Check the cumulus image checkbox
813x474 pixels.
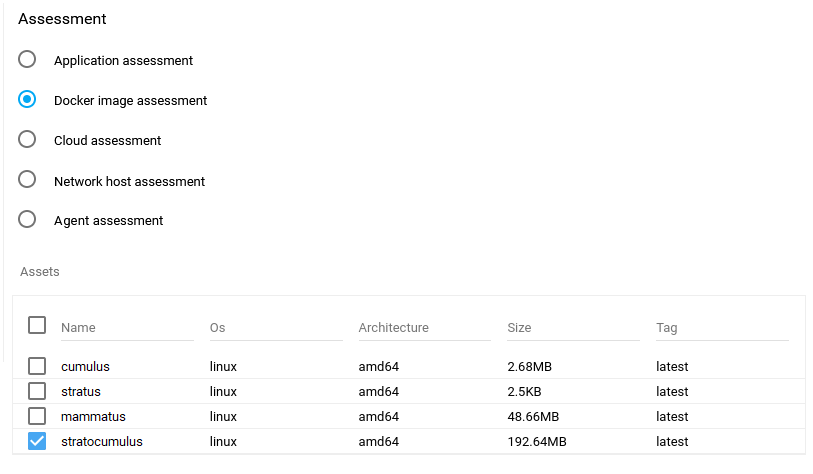[37, 366]
